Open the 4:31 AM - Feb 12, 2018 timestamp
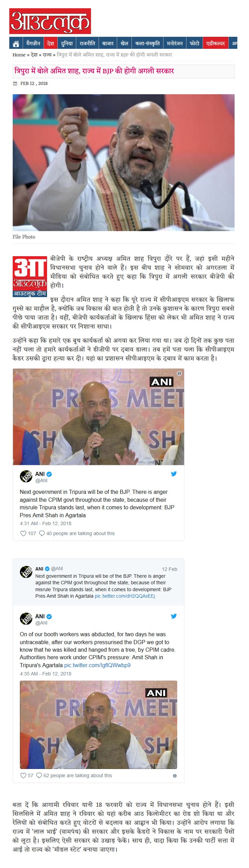 tap(46, 523)
